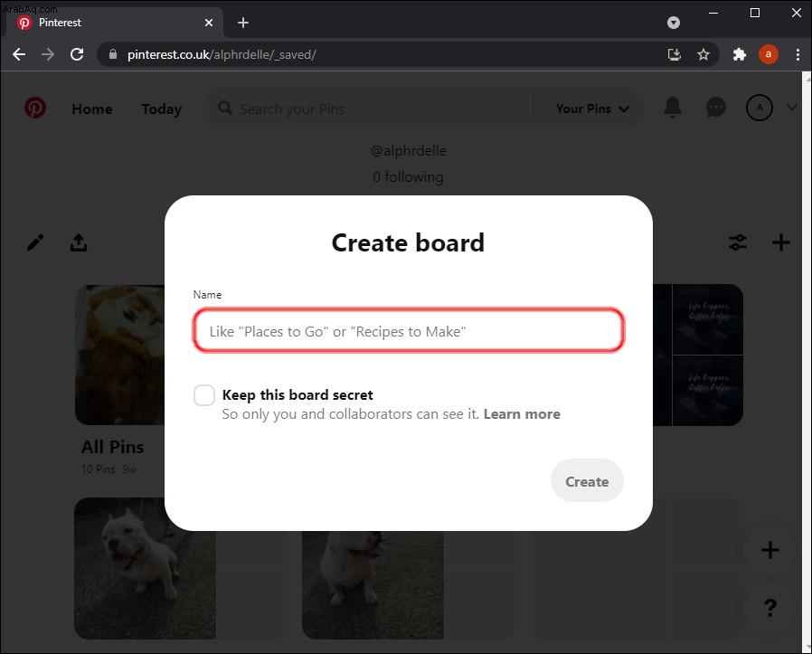Go back with the browser back arrow

(19, 54)
